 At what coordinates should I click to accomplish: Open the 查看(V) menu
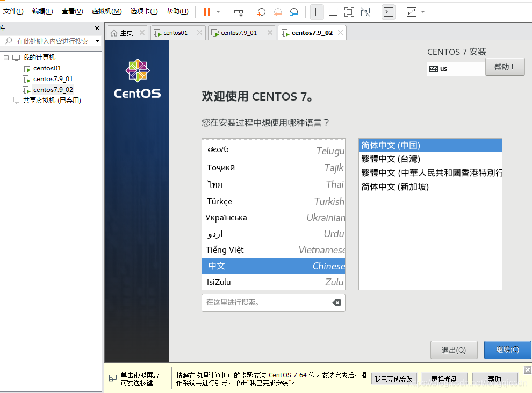72,11
